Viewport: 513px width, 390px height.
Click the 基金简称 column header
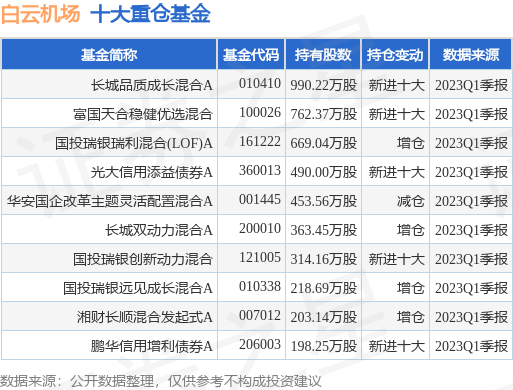(109, 54)
